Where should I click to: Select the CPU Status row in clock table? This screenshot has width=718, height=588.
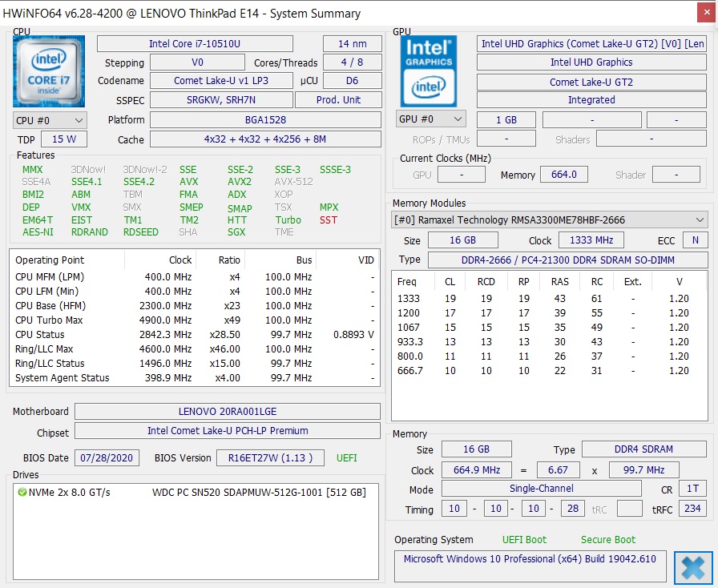[195, 335]
